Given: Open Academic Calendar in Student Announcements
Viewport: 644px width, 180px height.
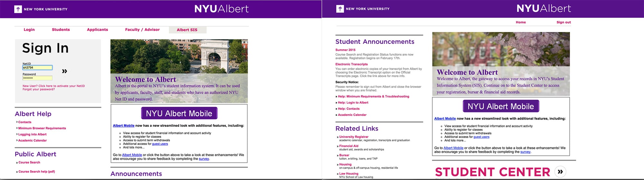Looking at the screenshot, I should (352, 115).
